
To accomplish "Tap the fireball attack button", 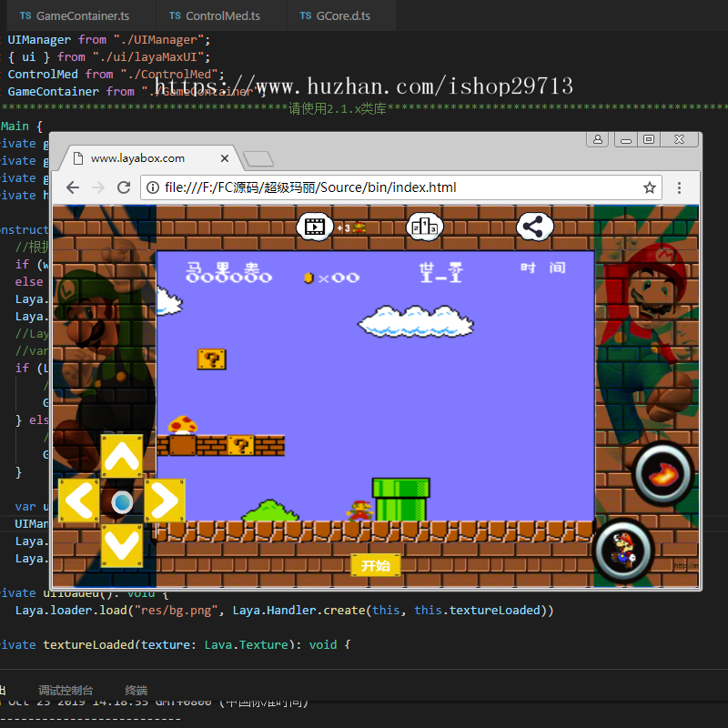I will (x=662, y=473).
